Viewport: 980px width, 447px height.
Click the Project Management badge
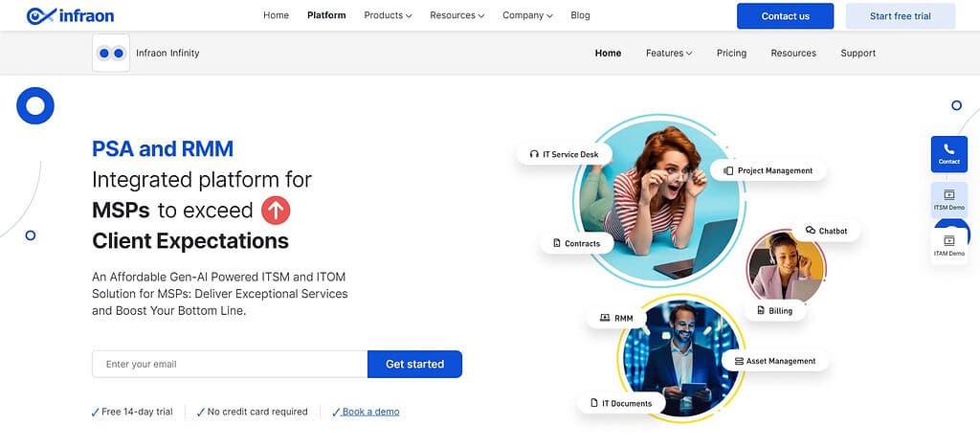click(768, 170)
